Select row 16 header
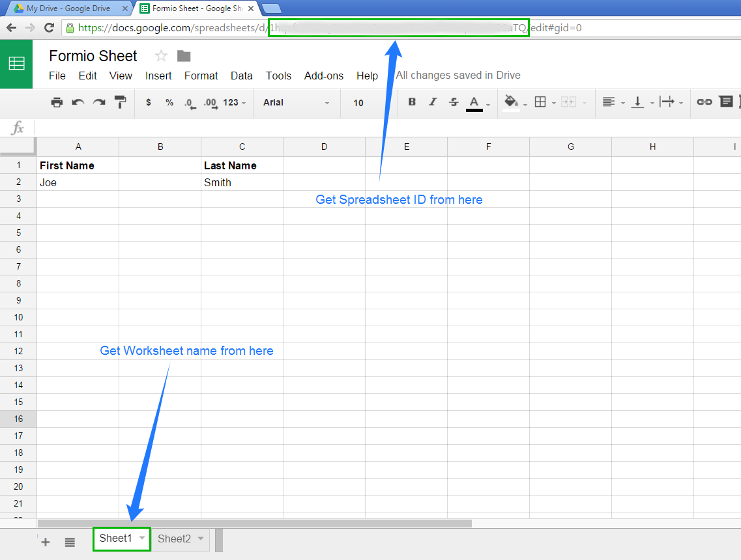The image size is (741, 560). click(18, 419)
